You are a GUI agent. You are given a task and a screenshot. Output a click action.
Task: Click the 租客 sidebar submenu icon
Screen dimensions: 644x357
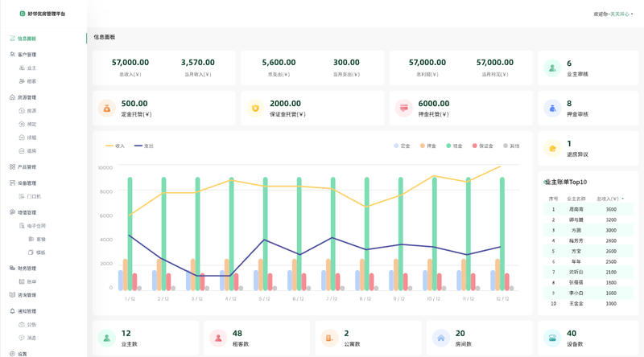tap(22, 81)
